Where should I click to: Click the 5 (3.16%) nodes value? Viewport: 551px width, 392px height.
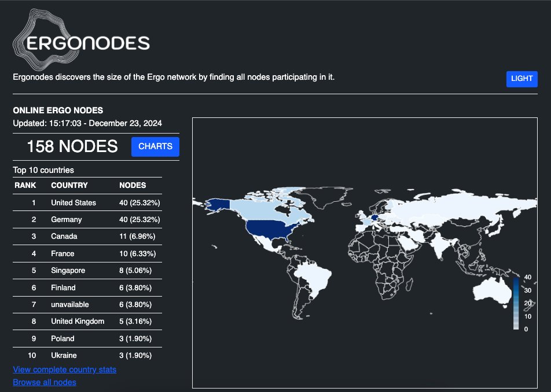click(135, 321)
